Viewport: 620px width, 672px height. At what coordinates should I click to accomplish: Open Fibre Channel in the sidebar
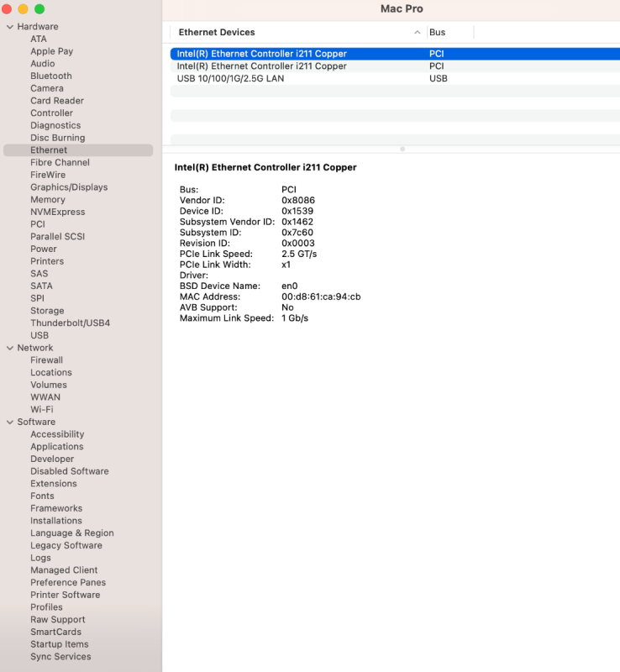[x=60, y=162]
